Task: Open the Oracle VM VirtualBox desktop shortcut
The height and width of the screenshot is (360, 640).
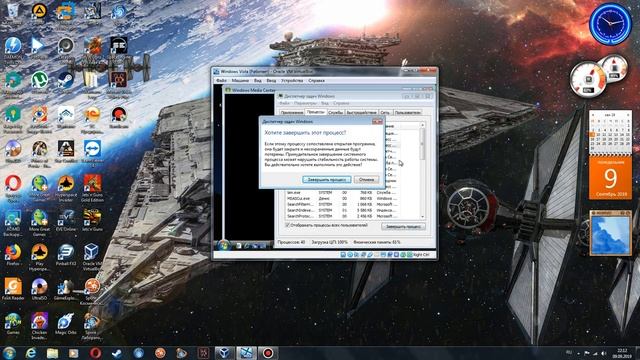Action: point(92,257)
